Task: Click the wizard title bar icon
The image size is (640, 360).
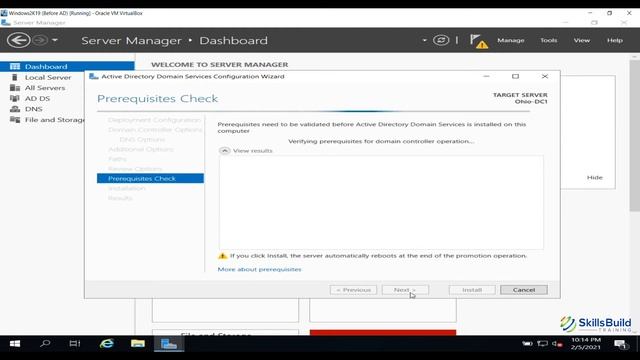Action: tap(93, 76)
